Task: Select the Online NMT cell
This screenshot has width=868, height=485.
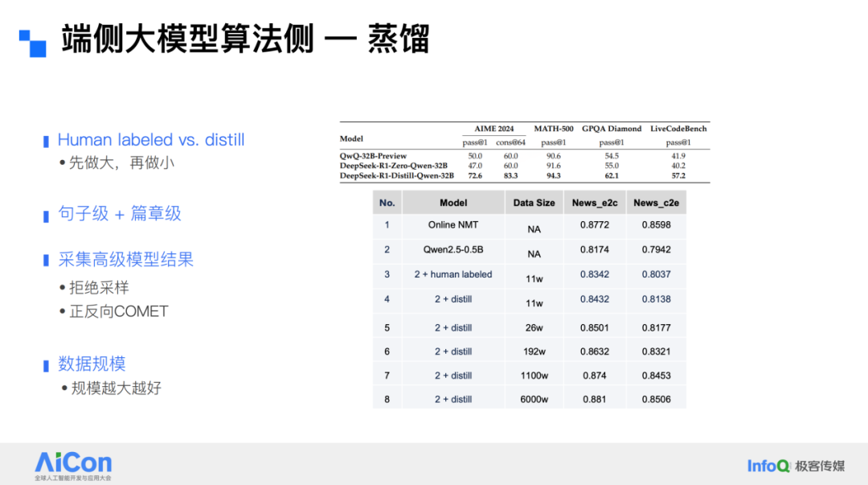Action: (x=452, y=225)
